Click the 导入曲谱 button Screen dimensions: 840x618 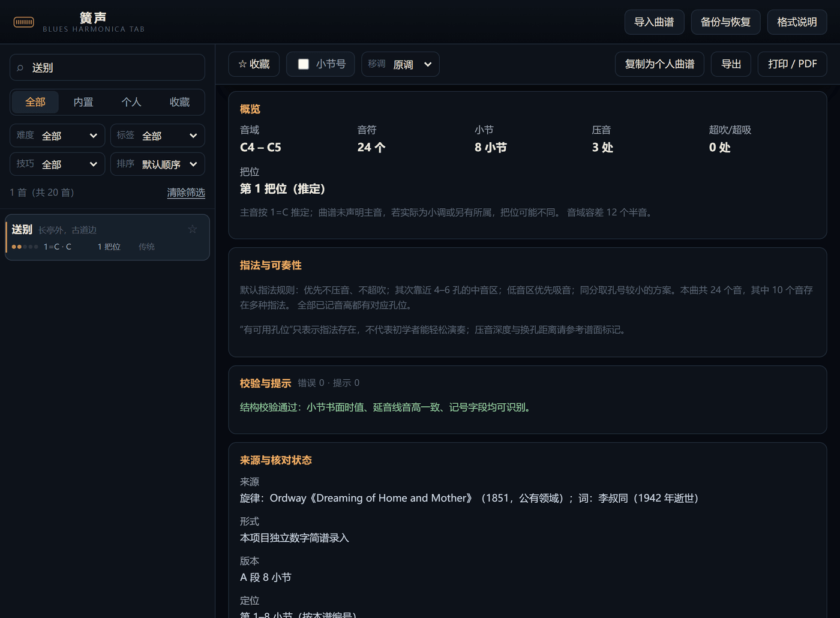654,22
